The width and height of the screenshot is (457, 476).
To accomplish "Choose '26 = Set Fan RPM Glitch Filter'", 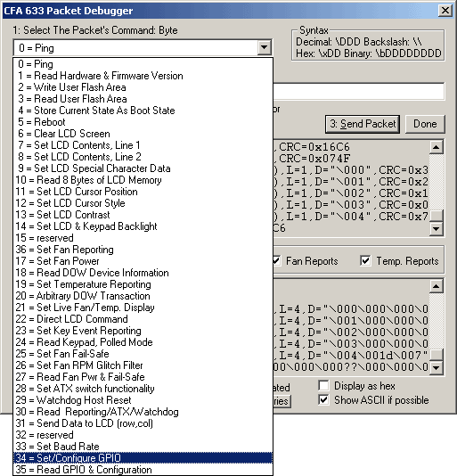I will [x=143, y=365].
